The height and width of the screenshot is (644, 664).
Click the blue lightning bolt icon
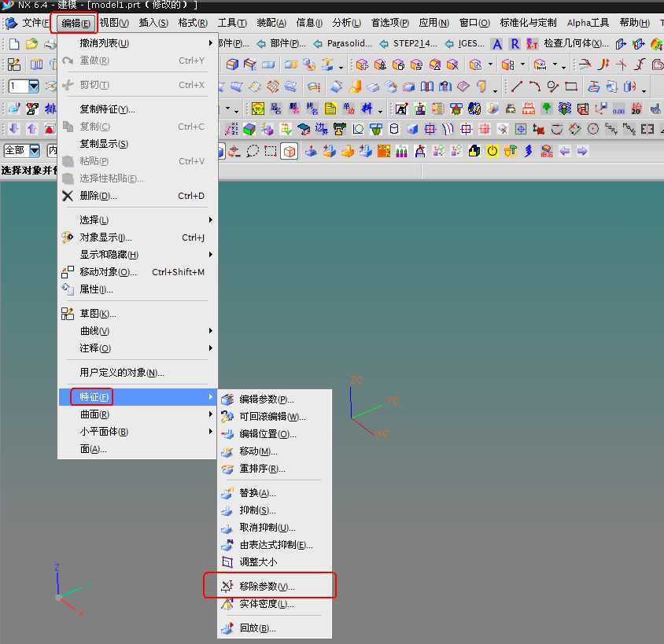coord(529,151)
